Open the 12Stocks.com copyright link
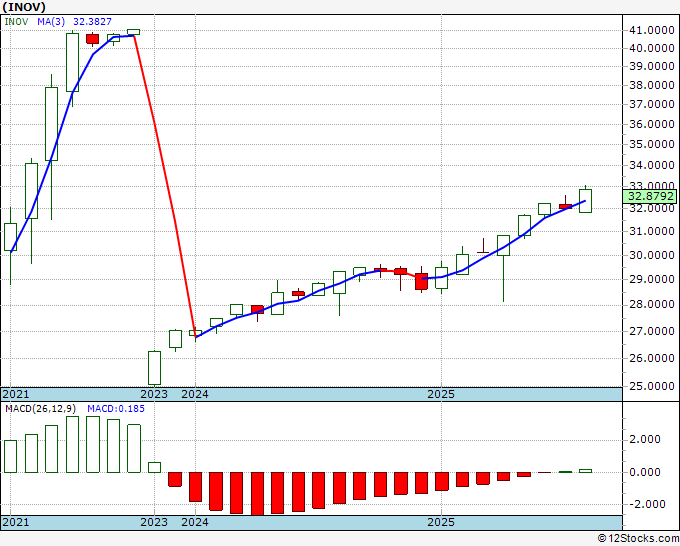The width and height of the screenshot is (680, 546). pos(638,539)
